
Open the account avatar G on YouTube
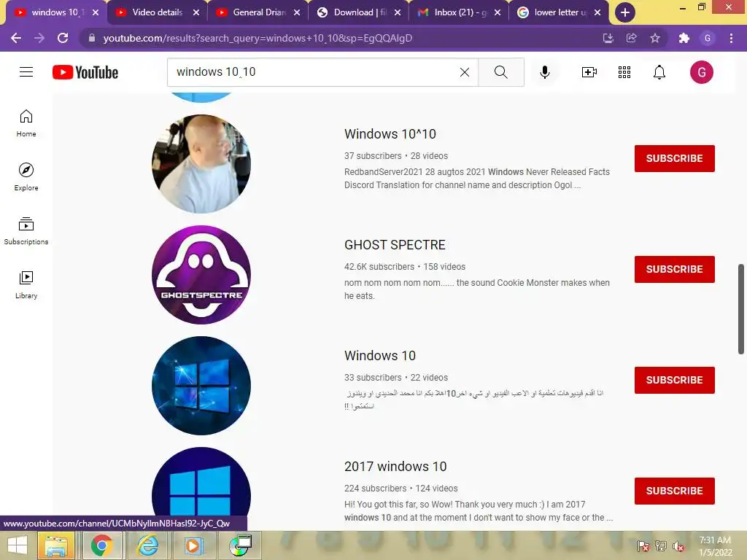tap(701, 72)
